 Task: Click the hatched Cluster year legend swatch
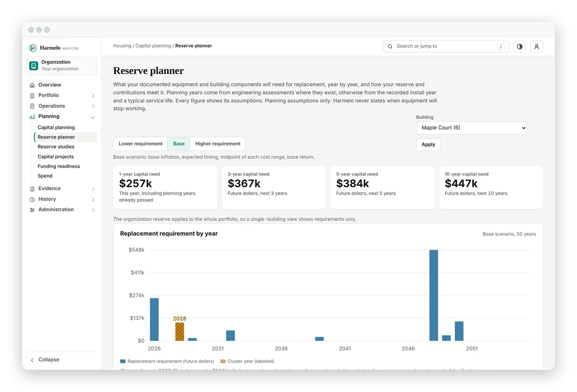point(223,361)
